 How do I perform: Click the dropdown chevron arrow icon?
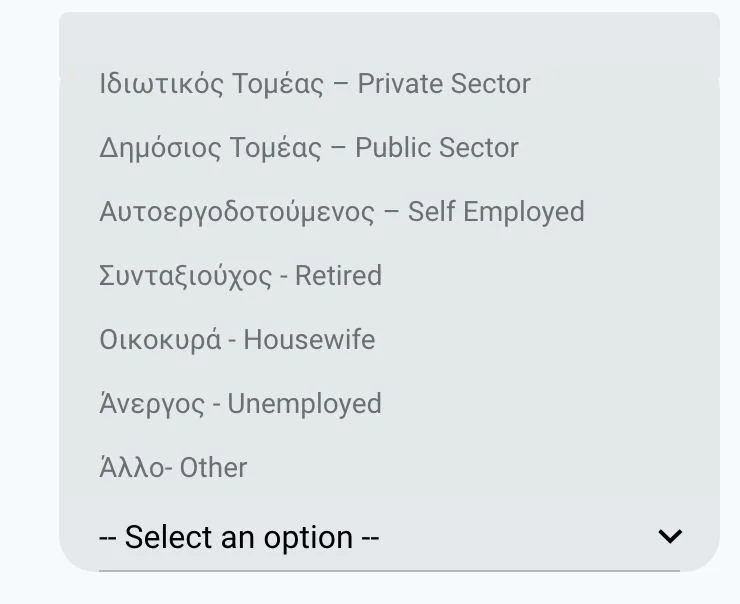[x=670, y=537]
